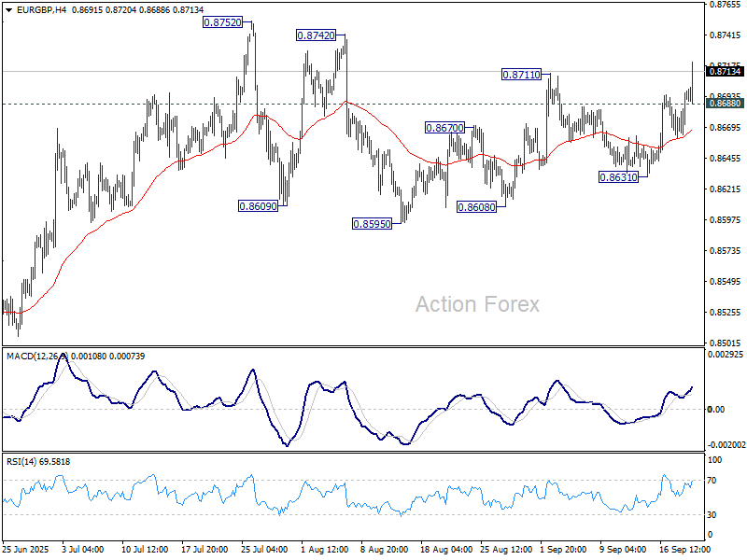Click the 0.87110 price label
This screenshot has height=560, width=747.
(x=521, y=74)
